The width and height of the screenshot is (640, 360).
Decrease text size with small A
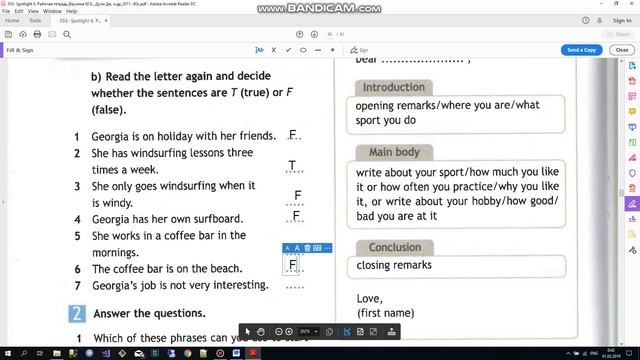pos(287,248)
